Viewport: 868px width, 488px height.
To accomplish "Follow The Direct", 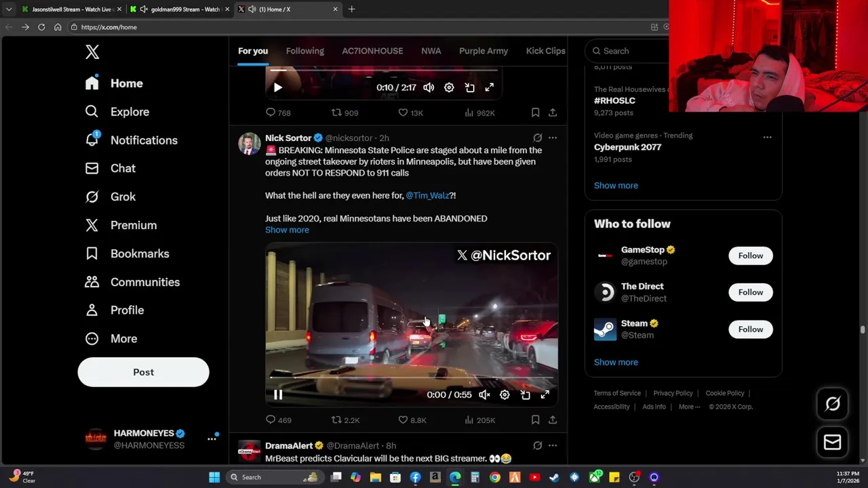I will point(750,292).
